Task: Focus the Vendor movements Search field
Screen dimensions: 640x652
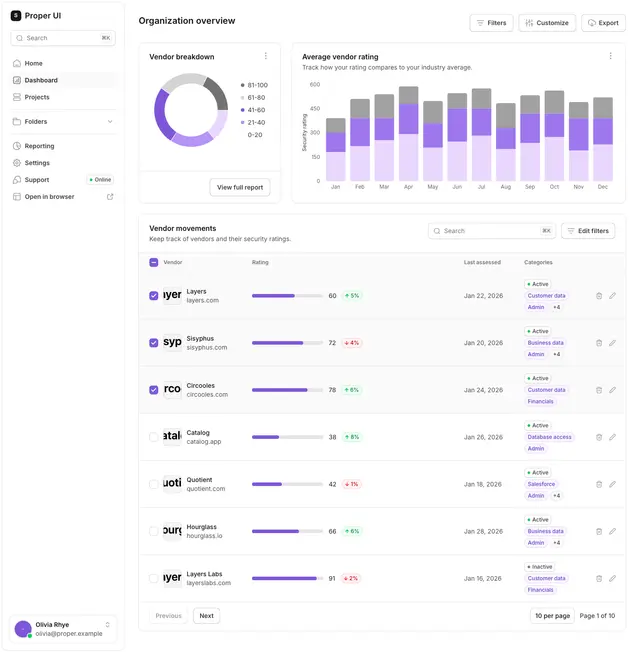Action: (492, 231)
